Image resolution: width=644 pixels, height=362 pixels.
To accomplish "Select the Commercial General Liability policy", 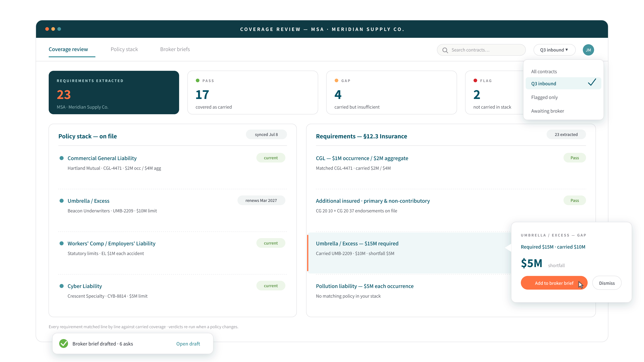I will [x=102, y=158].
